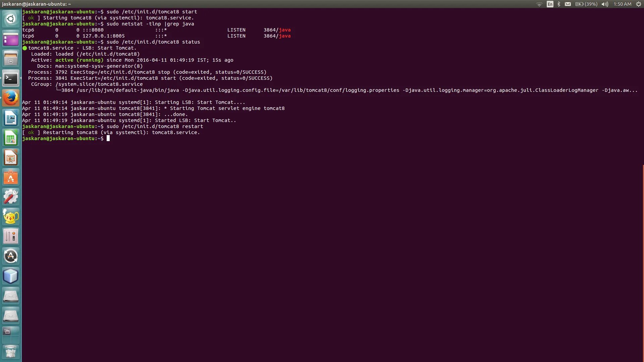Open the Ubuntu Dash search icon
This screenshot has height=362, width=644.
(x=11, y=19)
